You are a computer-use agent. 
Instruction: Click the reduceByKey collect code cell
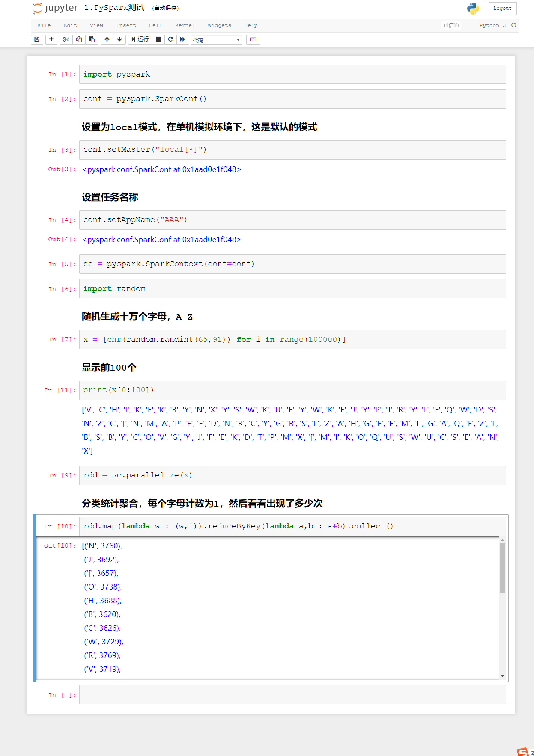tap(292, 526)
